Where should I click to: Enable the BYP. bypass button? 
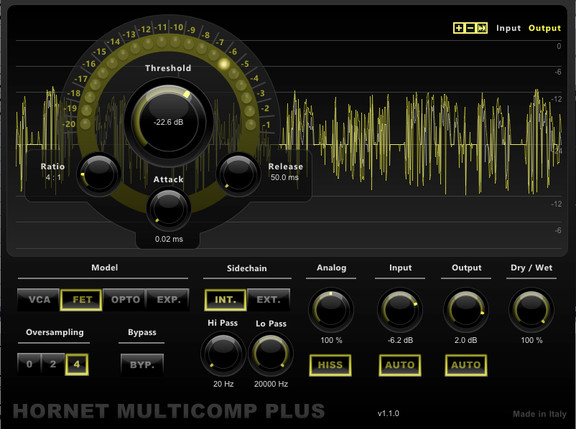tap(142, 365)
